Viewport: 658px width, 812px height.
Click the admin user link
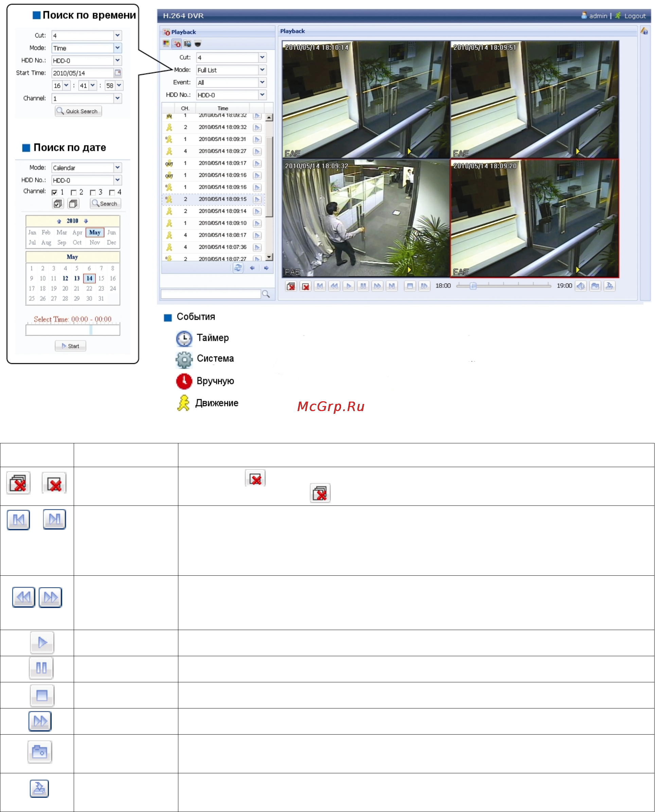coord(598,16)
